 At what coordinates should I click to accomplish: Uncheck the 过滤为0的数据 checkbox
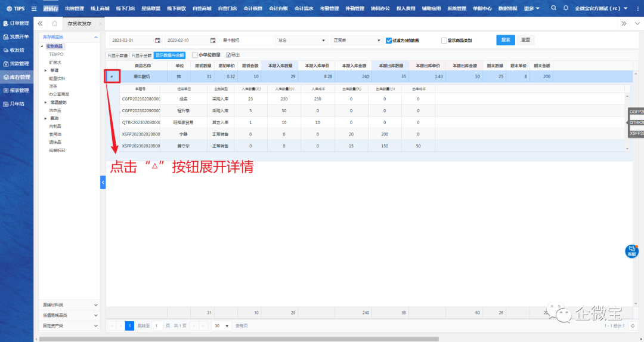tap(389, 41)
